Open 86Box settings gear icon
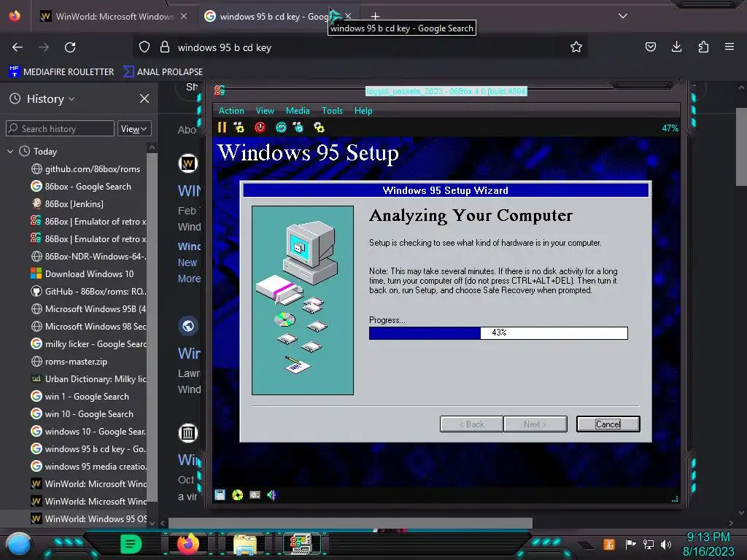 (320, 127)
